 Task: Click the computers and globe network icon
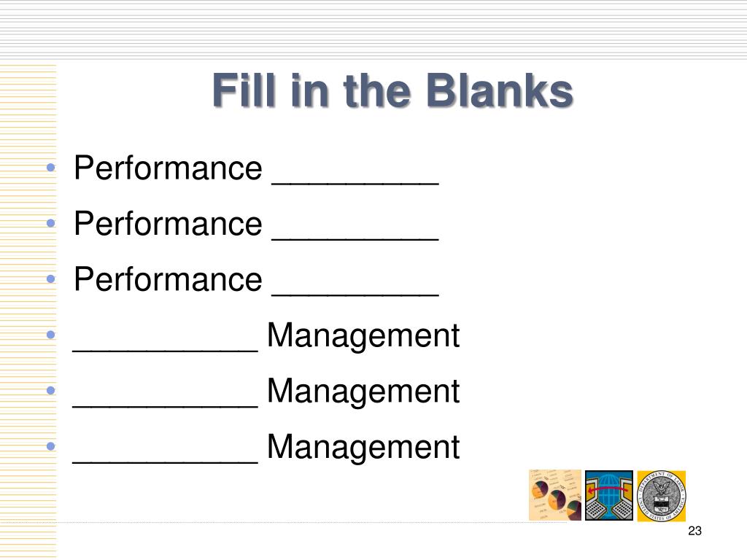pos(609,495)
